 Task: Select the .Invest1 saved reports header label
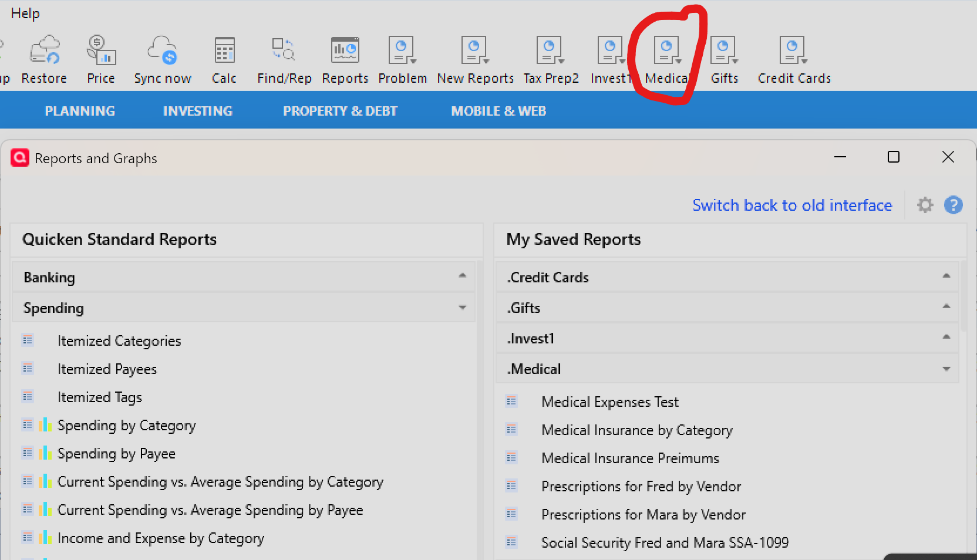531,339
